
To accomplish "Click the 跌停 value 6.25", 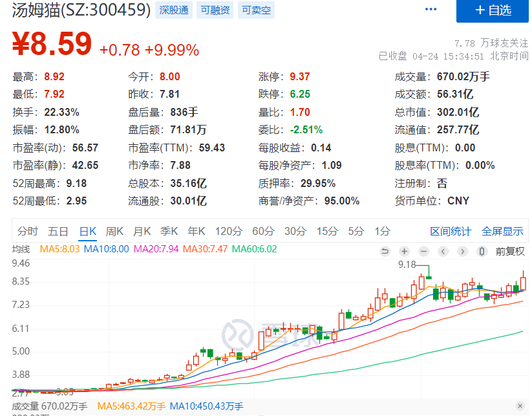I will (x=300, y=94).
